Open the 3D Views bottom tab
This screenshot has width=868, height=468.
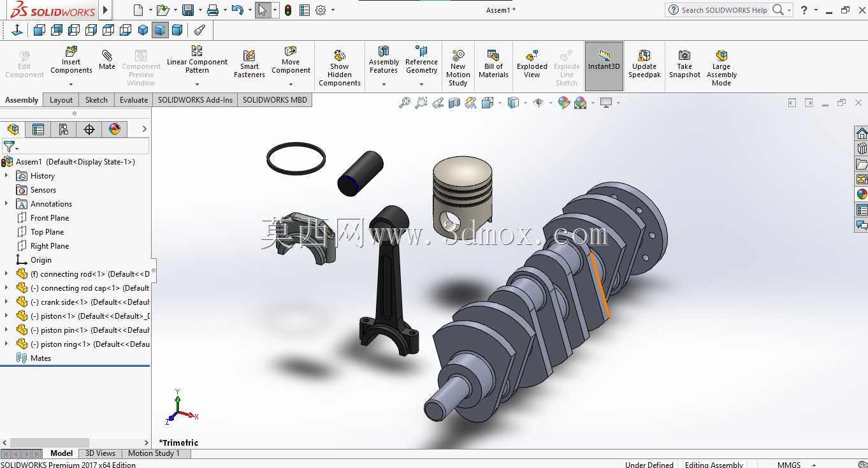click(100, 453)
